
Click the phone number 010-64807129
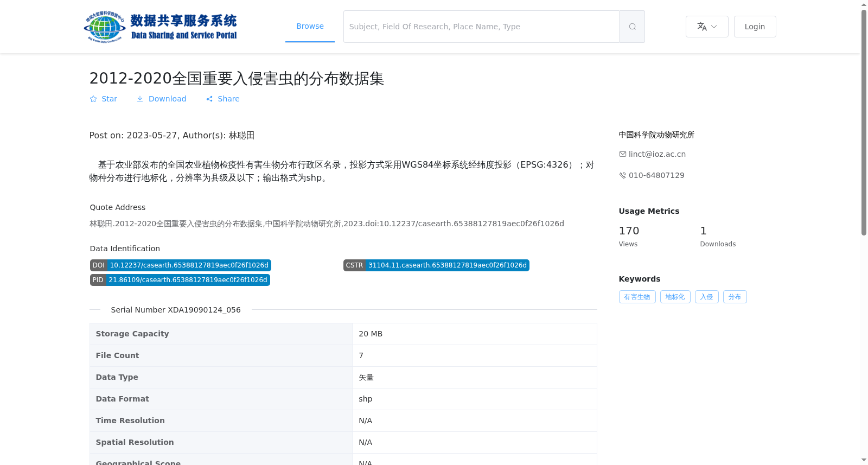click(x=656, y=175)
